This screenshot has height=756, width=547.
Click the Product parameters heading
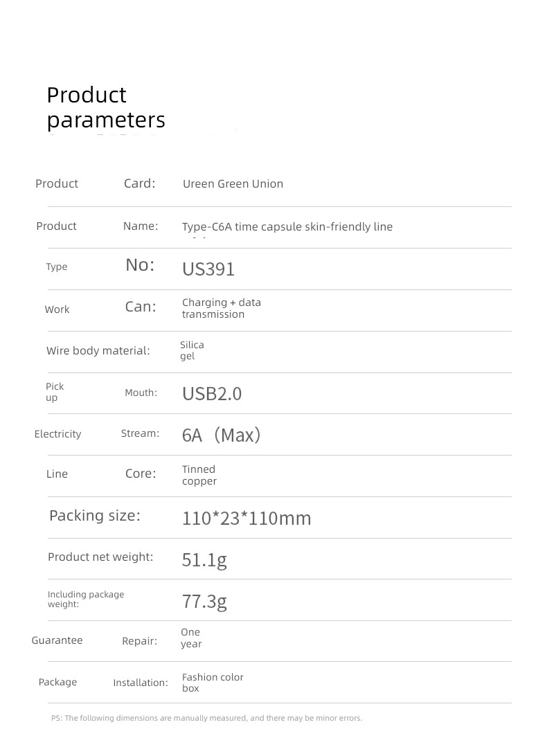106,107
